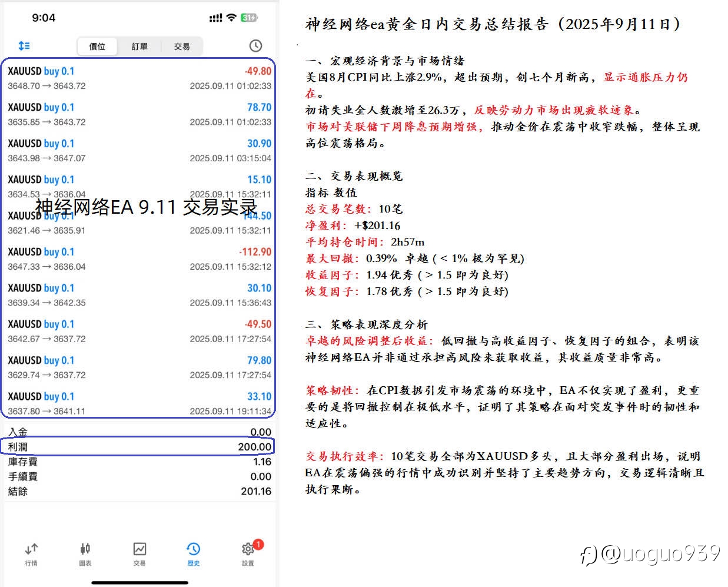The image size is (728, 587).
Task: Open trade with profit 78.70
Action: [x=139, y=114]
